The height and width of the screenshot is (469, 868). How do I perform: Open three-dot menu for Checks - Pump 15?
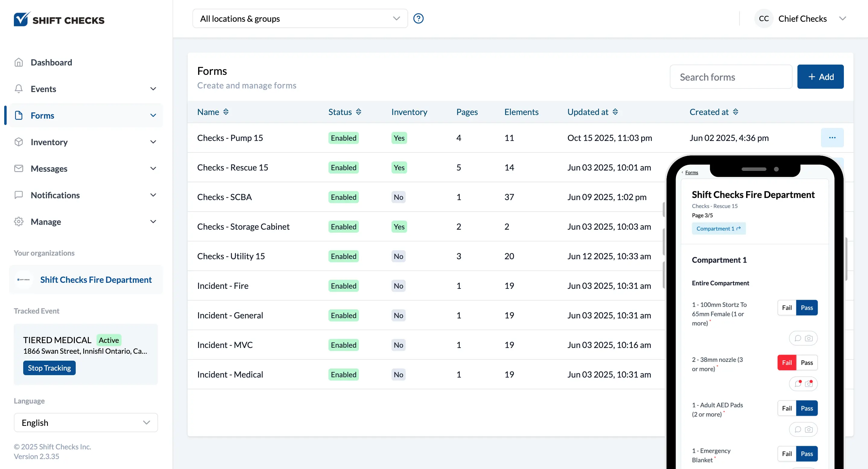pos(832,138)
